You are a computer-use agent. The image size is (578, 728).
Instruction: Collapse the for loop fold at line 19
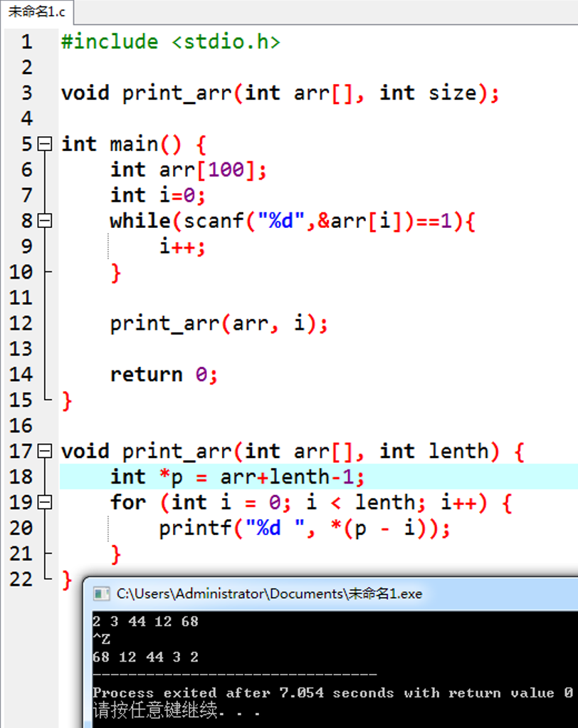pyautogui.click(x=45, y=502)
